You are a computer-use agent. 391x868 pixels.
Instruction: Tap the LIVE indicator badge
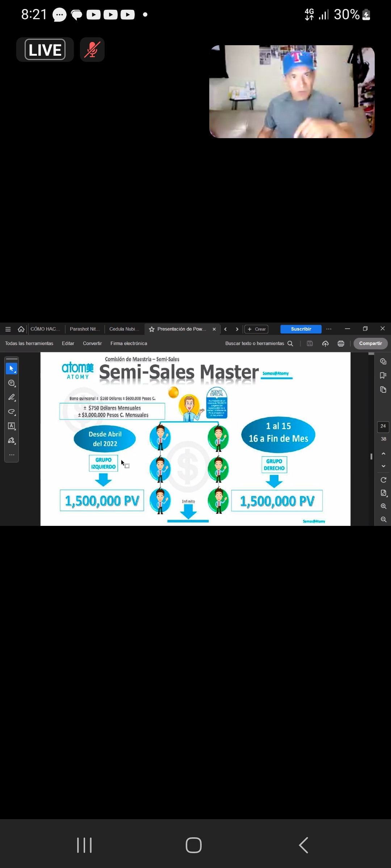[x=45, y=50]
